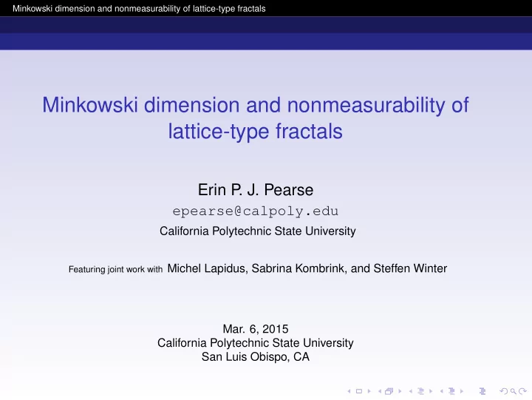Click the section navigation icon
This screenshot has width=532, height=400.
pyautogui.click(x=451, y=391)
